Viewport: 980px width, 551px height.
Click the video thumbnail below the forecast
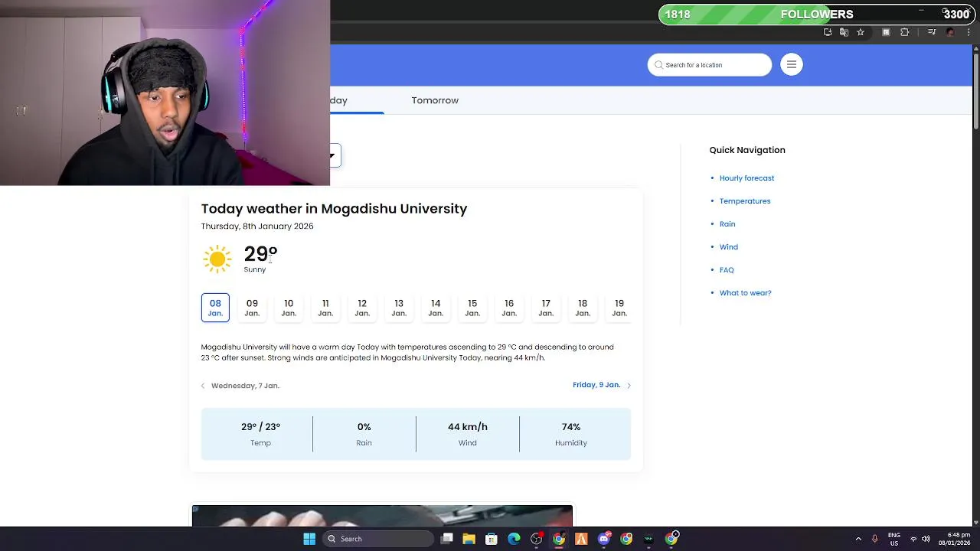(382, 517)
